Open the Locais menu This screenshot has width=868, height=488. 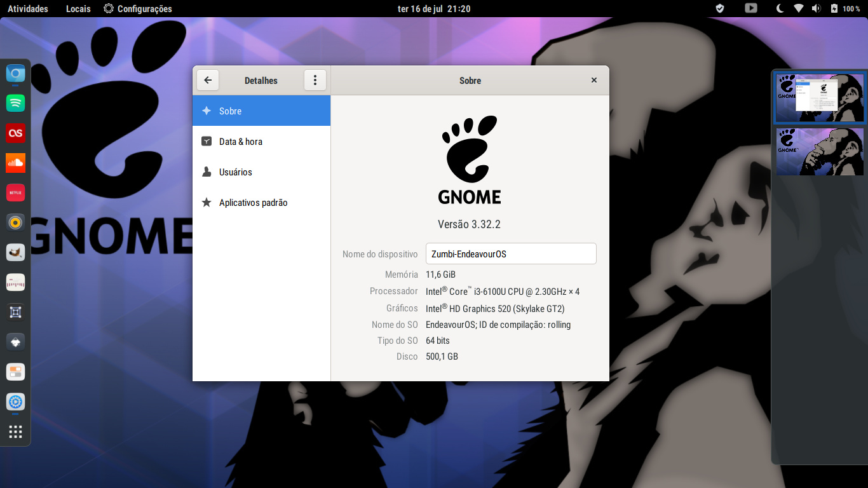point(78,9)
